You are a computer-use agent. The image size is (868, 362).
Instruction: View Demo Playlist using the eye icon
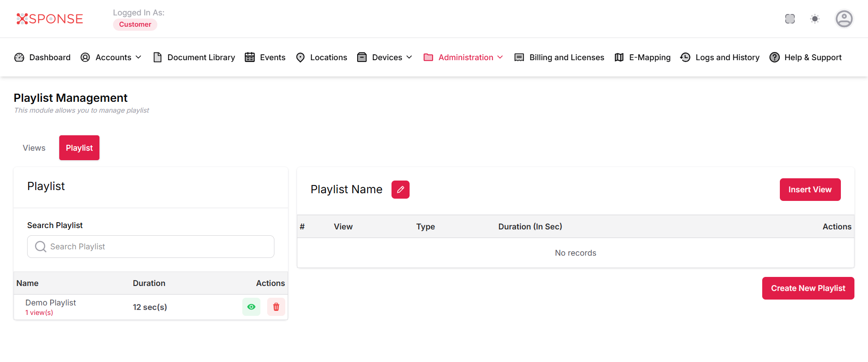(251, 307)
